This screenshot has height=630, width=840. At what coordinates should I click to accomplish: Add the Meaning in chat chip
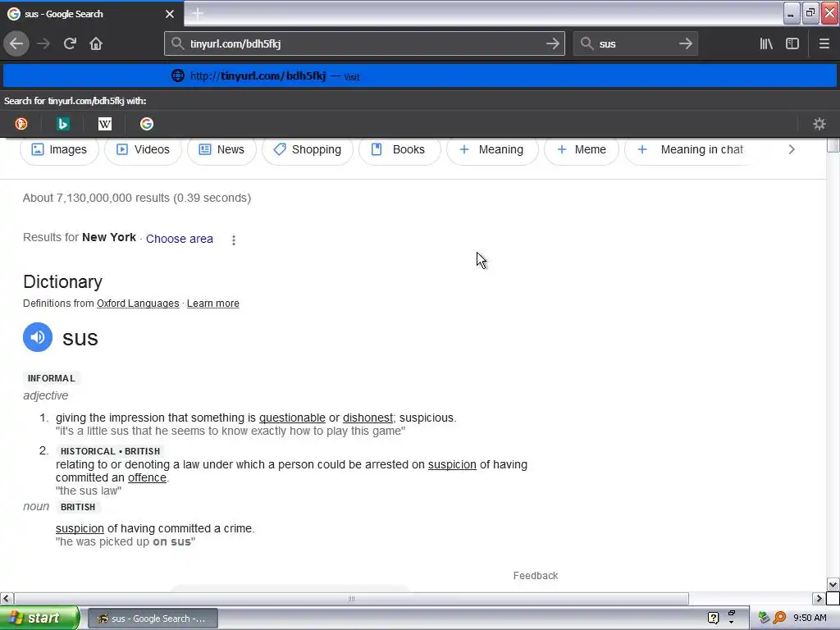pos(691,149)
